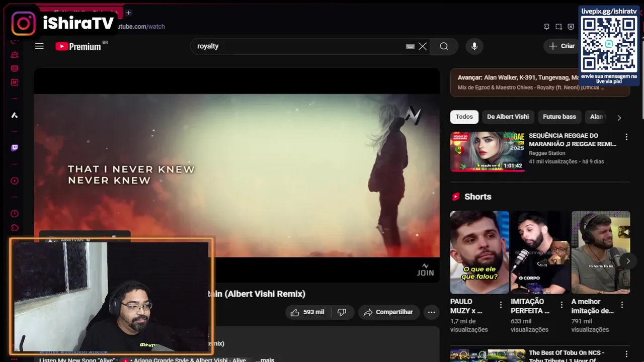Start voice search with the microphone
Screen dimensions: 644x362
pyautogui.click(x=474, y=46)
